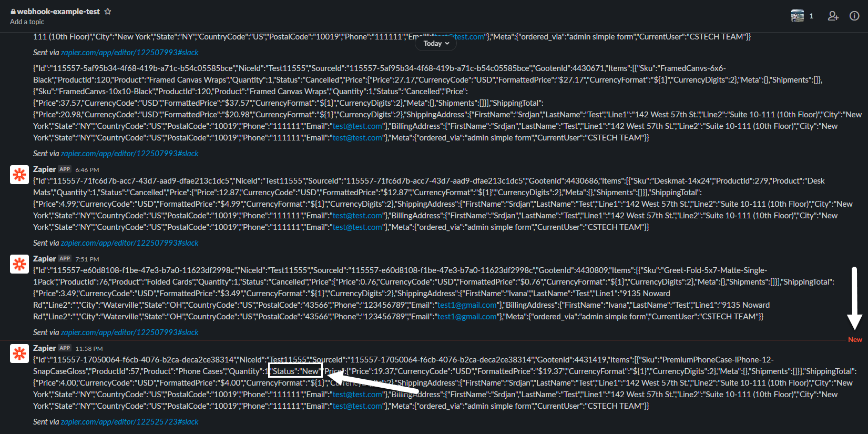Click the 6:46 PM message timestamp
This screenshot has height=434, width=868.
(87, 170)
